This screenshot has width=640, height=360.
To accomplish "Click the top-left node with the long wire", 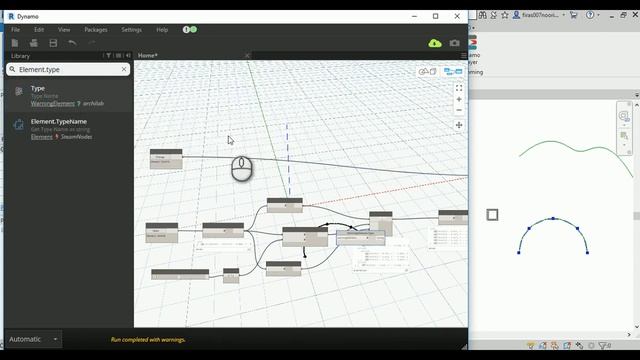I will (166, 159).
